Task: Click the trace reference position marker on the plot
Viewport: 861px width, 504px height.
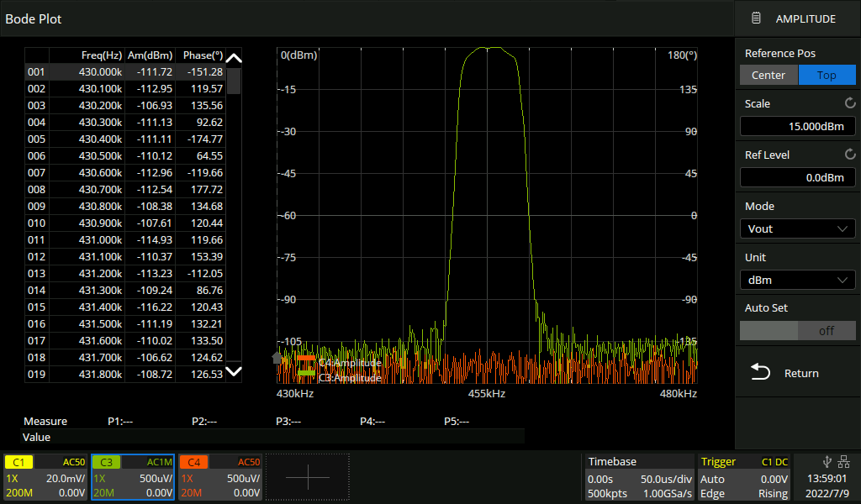Action: pos(277,358)
